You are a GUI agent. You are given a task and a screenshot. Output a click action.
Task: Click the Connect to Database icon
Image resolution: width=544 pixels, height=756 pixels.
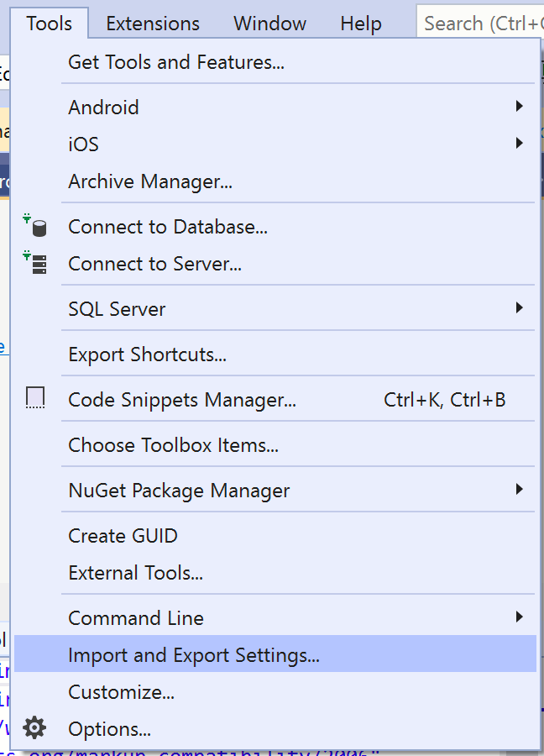(35, 226)
